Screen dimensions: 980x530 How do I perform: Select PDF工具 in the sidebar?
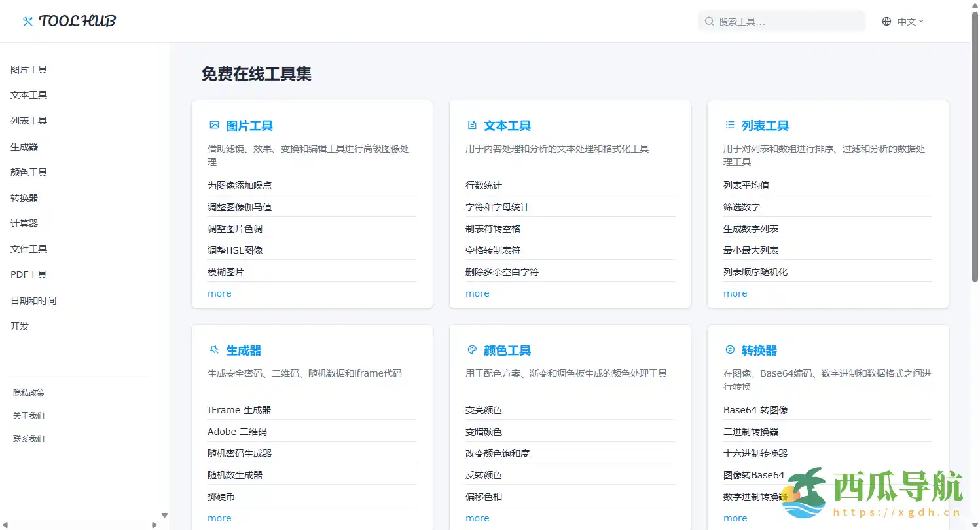(x=29, y=274)
